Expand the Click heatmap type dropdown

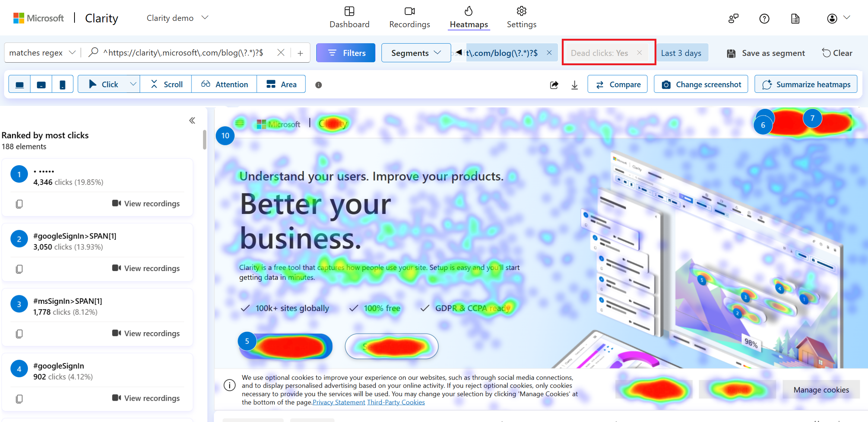click(x=133, y=84)
